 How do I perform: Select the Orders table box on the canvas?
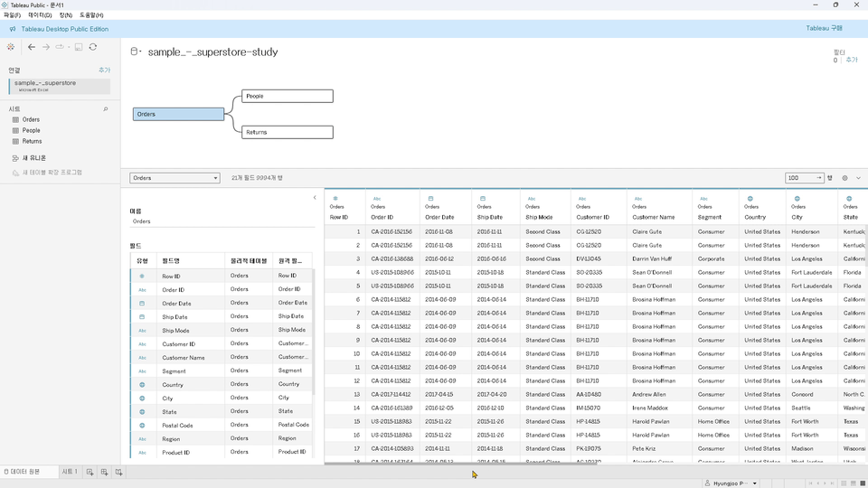pos(178,114)
